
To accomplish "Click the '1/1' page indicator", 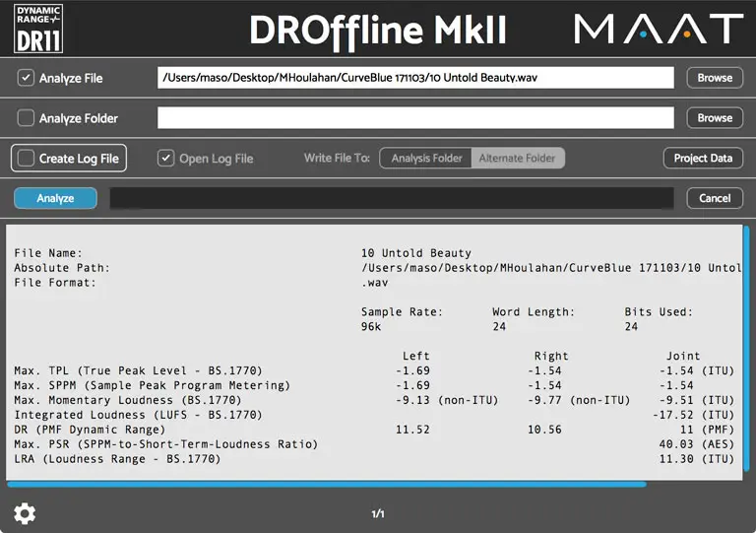I will click(378, 514).
